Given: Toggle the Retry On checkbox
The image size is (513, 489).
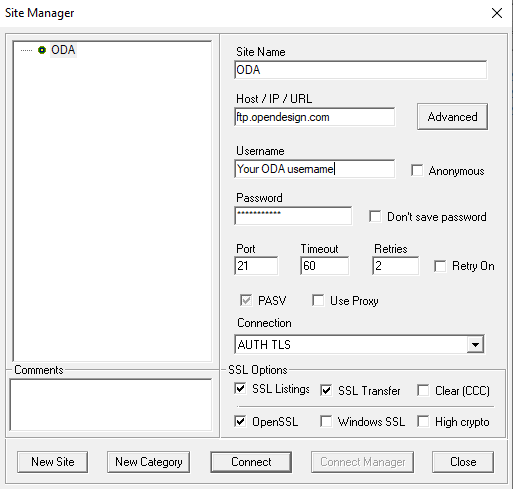Looking at the screenshot, I should [x=440, y=266].
